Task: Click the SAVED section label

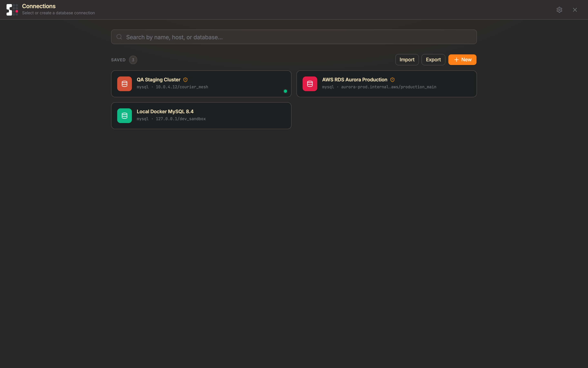Action: coord(118,60)
